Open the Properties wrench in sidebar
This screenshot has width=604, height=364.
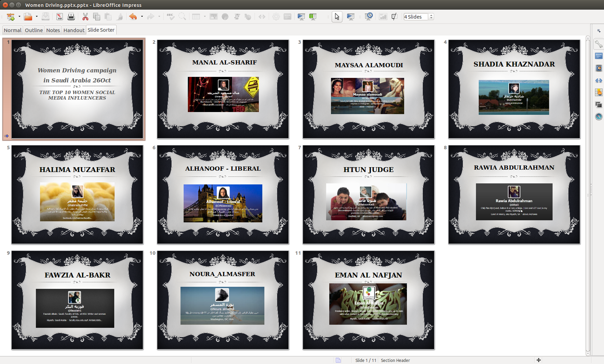[598, 44]
